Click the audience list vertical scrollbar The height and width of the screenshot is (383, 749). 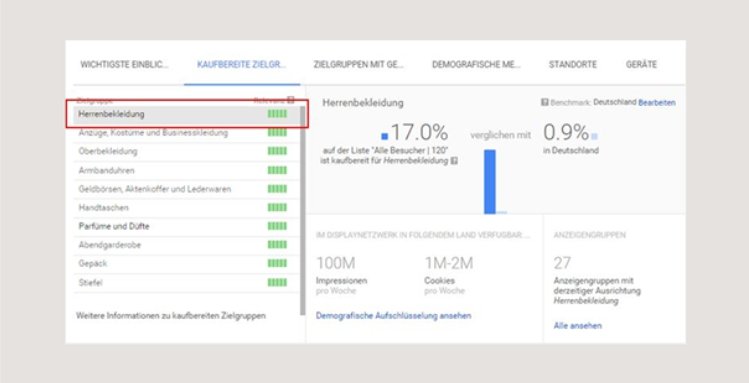click(x=302, y=210)
